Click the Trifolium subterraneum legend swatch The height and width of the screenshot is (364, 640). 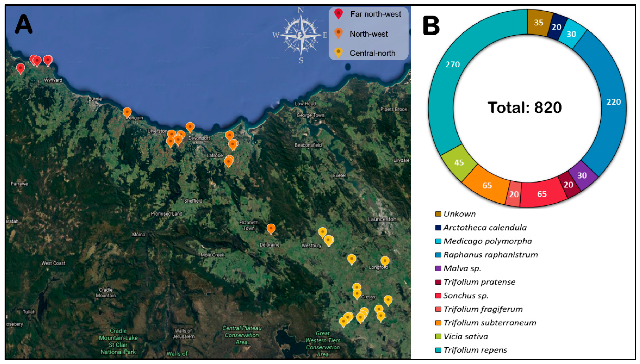pos(438,323)
